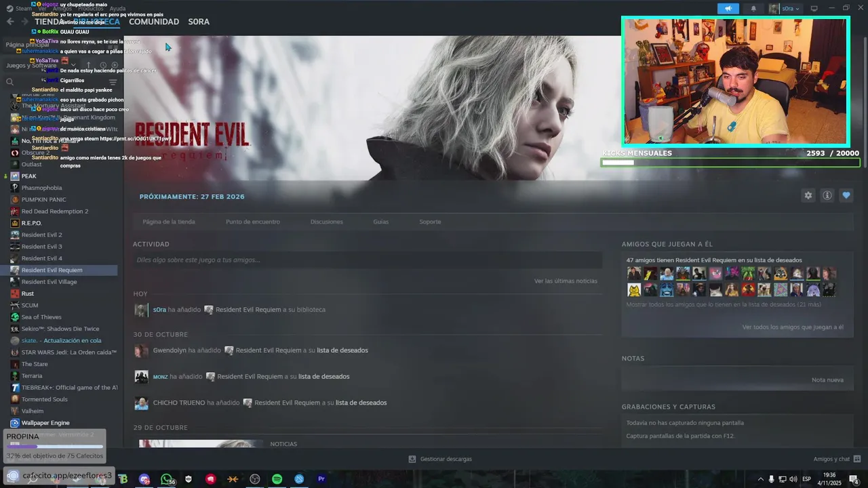Open the volume control in system tray
The height and width of the screenshot is (488, 868).
point(793,479)
